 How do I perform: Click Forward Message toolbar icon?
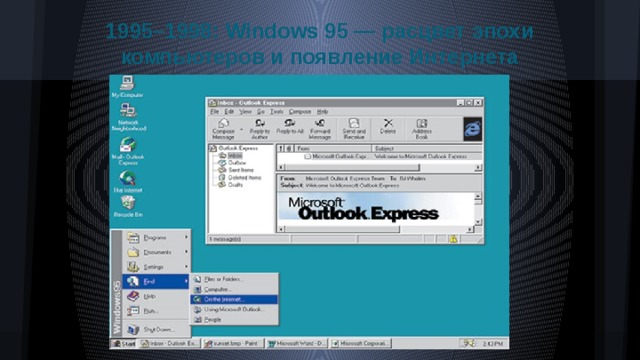pos(320,129)
